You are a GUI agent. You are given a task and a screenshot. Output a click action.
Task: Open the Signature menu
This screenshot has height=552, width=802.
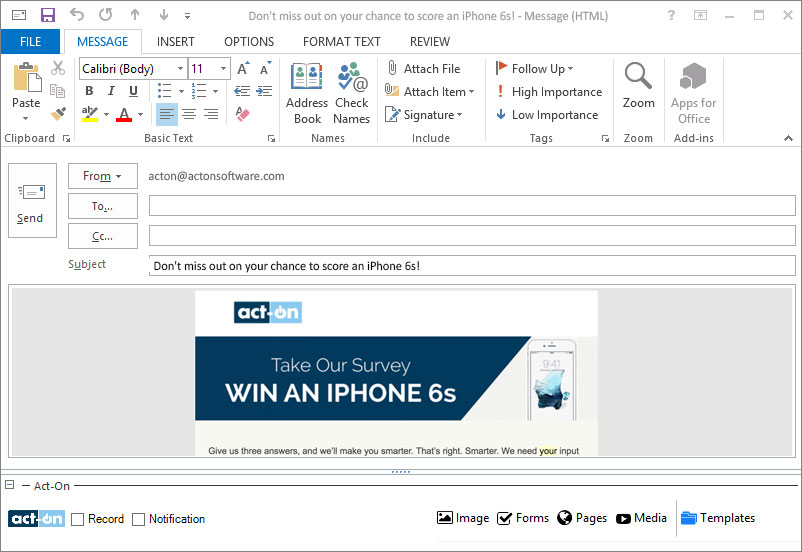coord(424,115)
